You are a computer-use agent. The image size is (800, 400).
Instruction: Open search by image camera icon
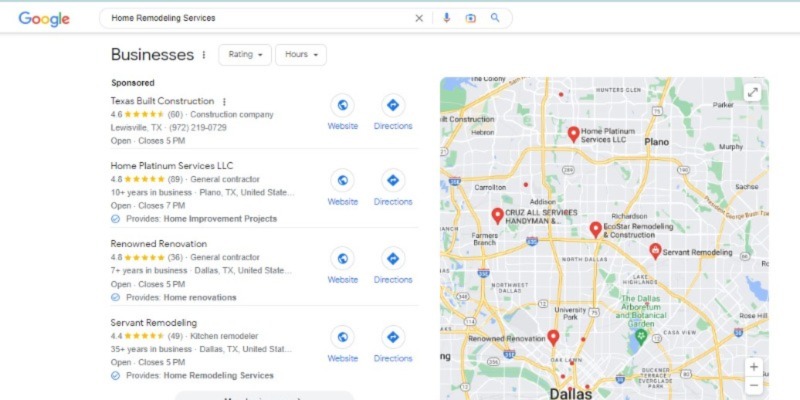pos(470,18)
